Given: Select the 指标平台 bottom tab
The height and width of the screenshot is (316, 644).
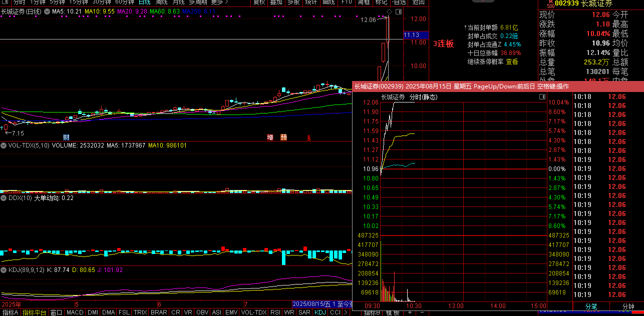Looking at the screenshot, I should pos(35,312).
